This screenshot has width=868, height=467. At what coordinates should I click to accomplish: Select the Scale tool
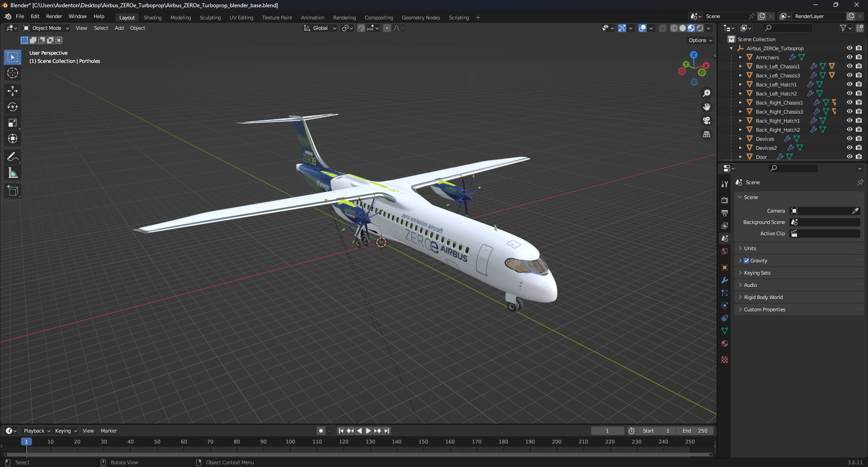pos(13,123)
